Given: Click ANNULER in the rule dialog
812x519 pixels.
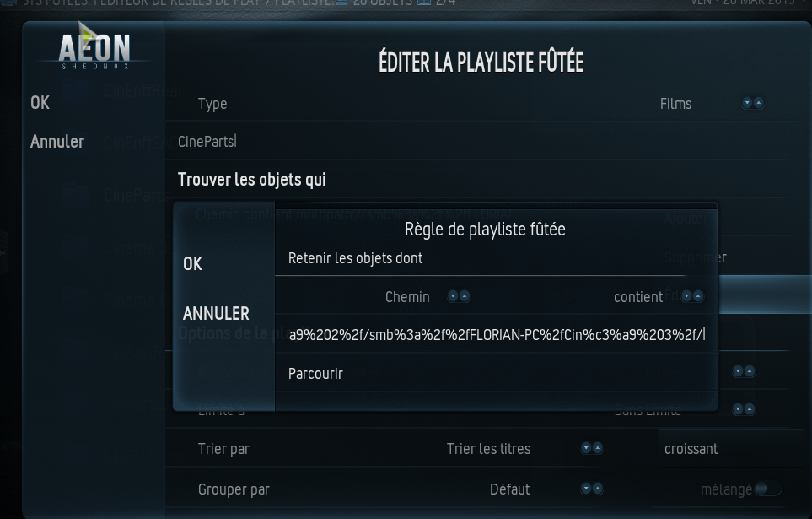Looking at the screenshot, I should (216, 313).
